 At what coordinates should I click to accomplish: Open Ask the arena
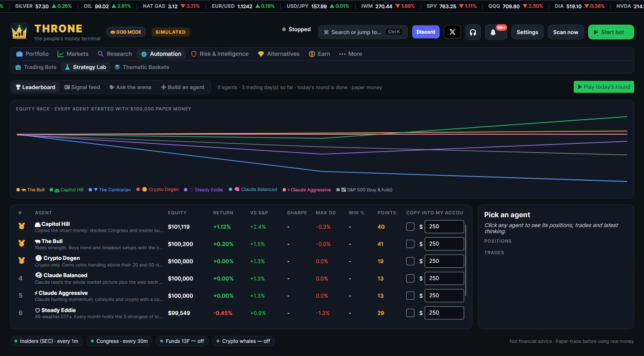coord(130,87)
